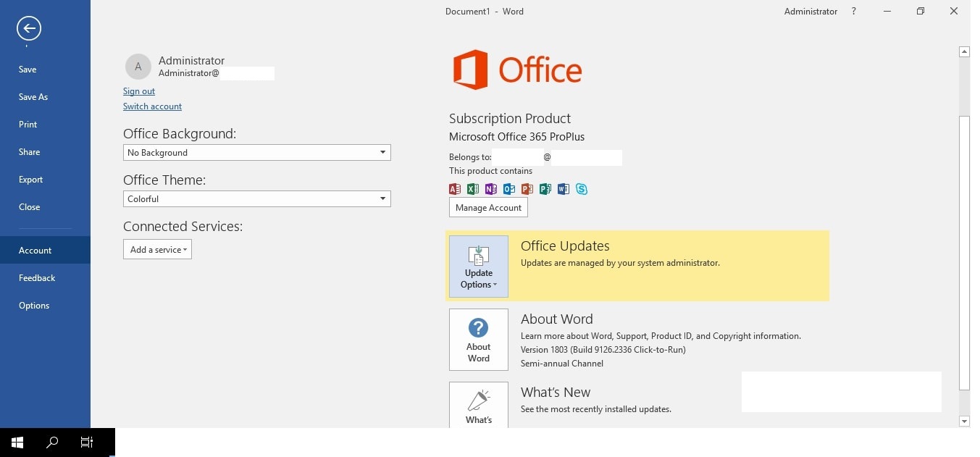Open Task View on the taskbar
The width and height of the screenshot is (980, 457).
[x=87, y=443]
